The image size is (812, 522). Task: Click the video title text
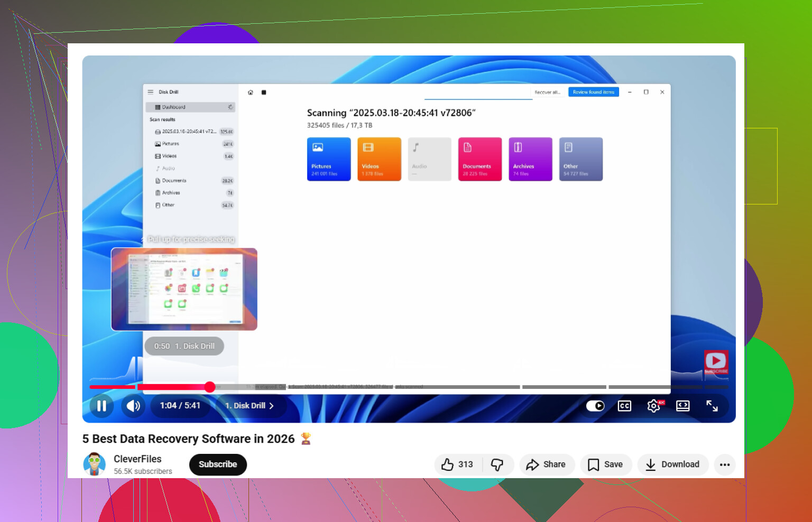click(x=188, y=439)
